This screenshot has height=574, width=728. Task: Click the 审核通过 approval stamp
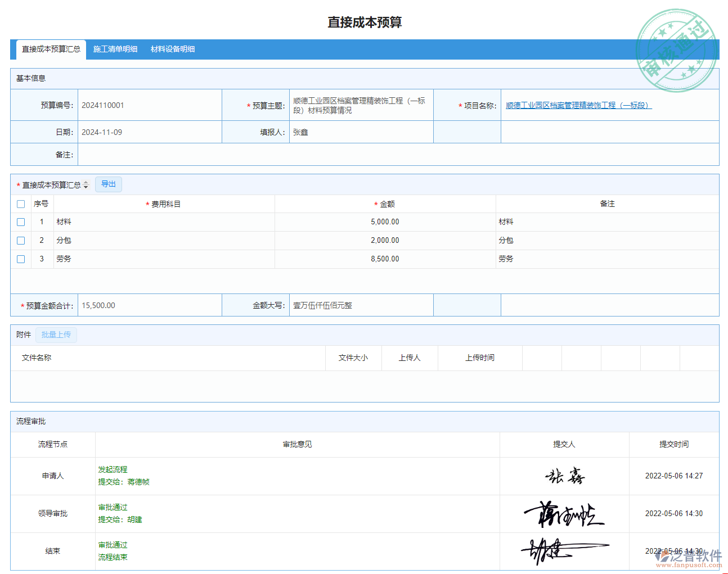[x=676, y=51]
